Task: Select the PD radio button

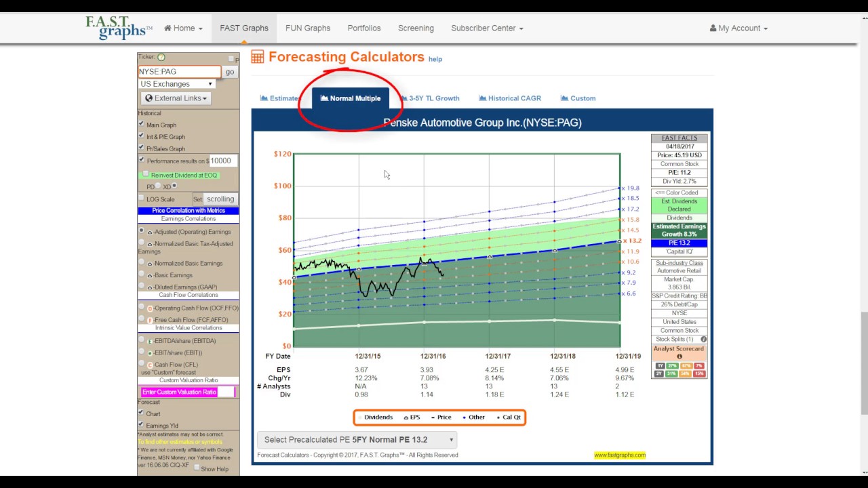Action: (x=158, y=186)
